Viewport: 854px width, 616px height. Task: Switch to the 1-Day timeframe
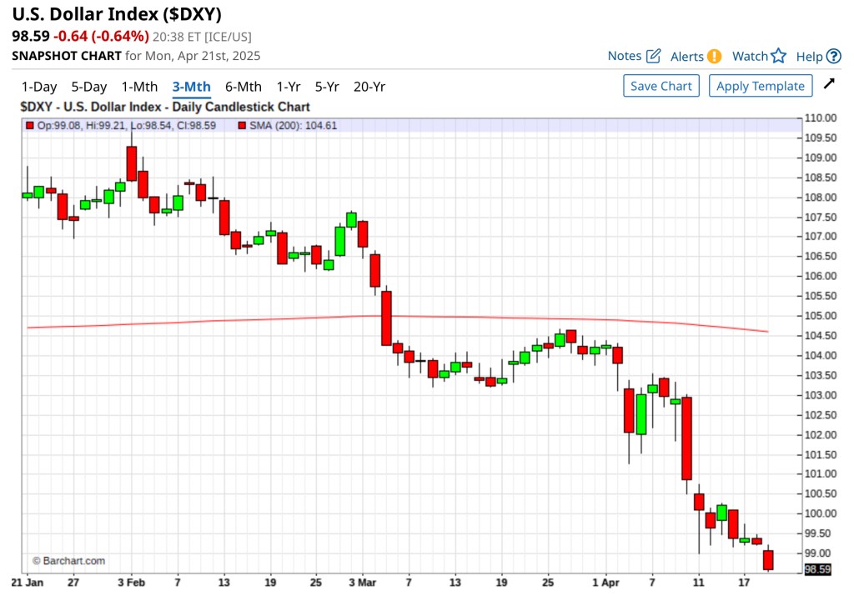click(x=39, y=87)
